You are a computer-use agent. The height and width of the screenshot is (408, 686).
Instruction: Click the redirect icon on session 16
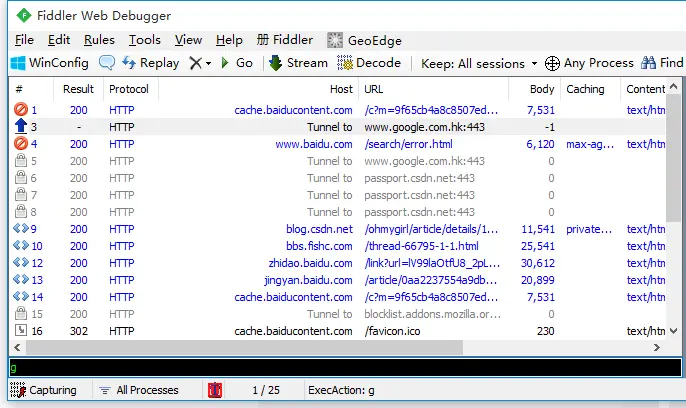click(x=21, y=330)
